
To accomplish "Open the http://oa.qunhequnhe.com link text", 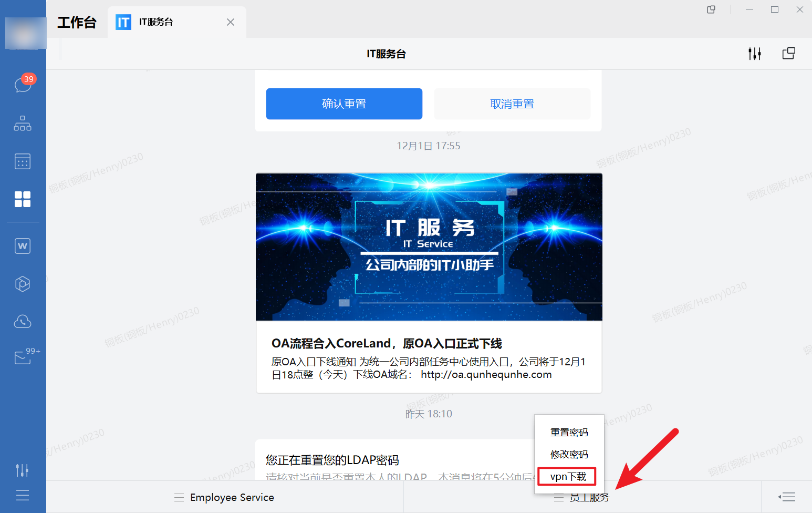I will (x=486, y=375).
